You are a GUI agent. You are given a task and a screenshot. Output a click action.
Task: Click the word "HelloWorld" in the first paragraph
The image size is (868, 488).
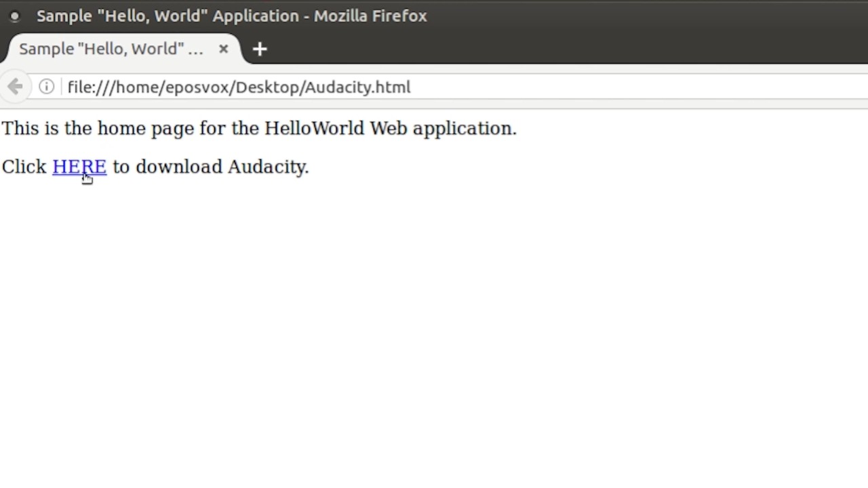point(314,128)
